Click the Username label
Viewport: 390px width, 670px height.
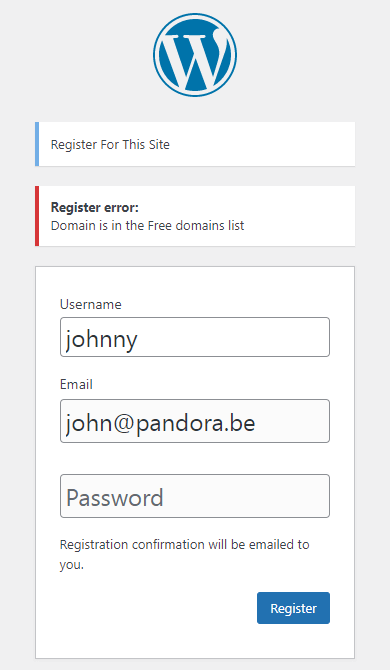pos(91,304)
